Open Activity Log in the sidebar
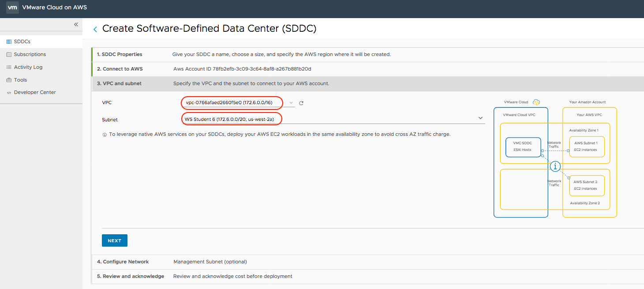Image resolution: width=644 pixels, height=289 pixels. point(28,67)
